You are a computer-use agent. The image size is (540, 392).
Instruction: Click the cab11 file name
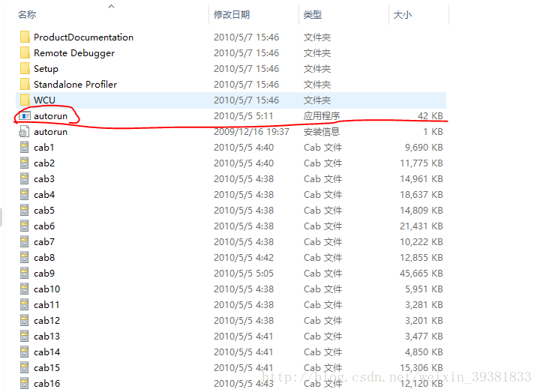46,305
